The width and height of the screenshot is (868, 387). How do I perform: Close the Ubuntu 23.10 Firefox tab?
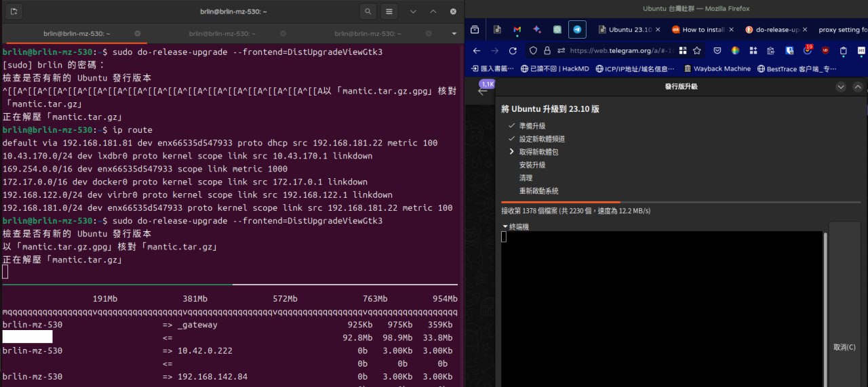point(657,30)
